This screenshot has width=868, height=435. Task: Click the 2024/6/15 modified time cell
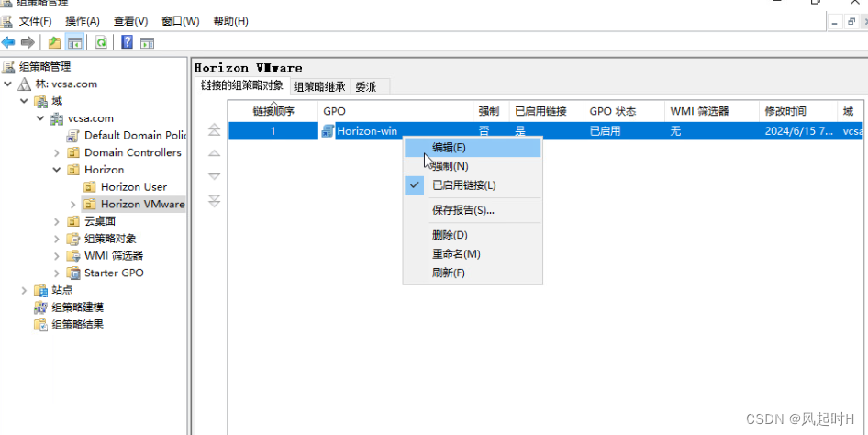pyautogui.click(x=799, y=131)
